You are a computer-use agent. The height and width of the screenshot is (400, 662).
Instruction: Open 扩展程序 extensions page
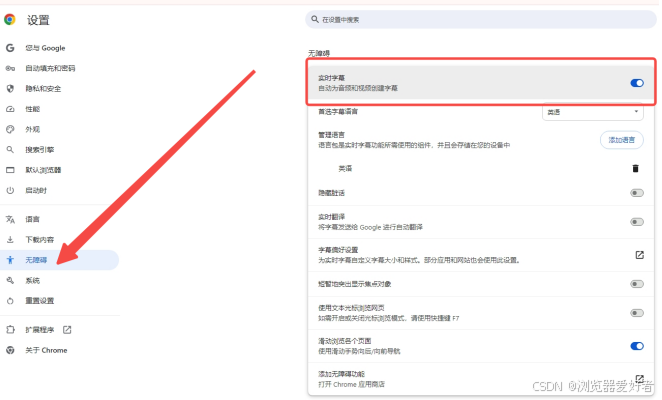40,329
